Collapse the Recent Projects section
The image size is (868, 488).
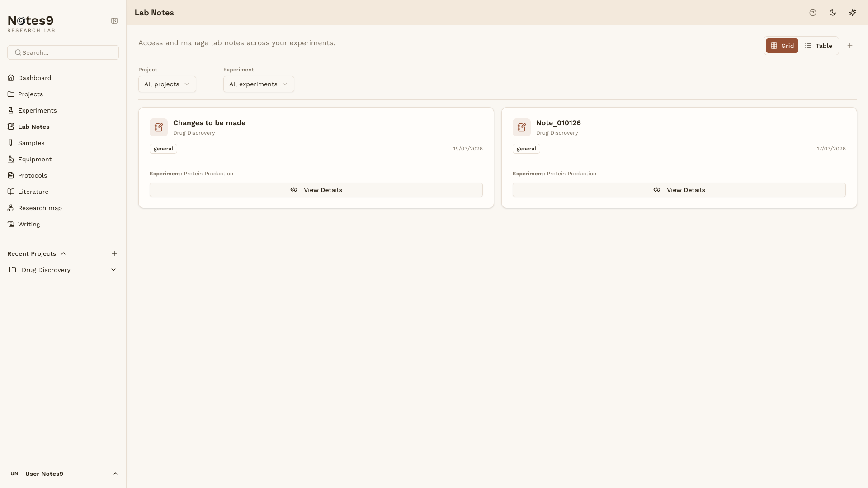[63, 253]
